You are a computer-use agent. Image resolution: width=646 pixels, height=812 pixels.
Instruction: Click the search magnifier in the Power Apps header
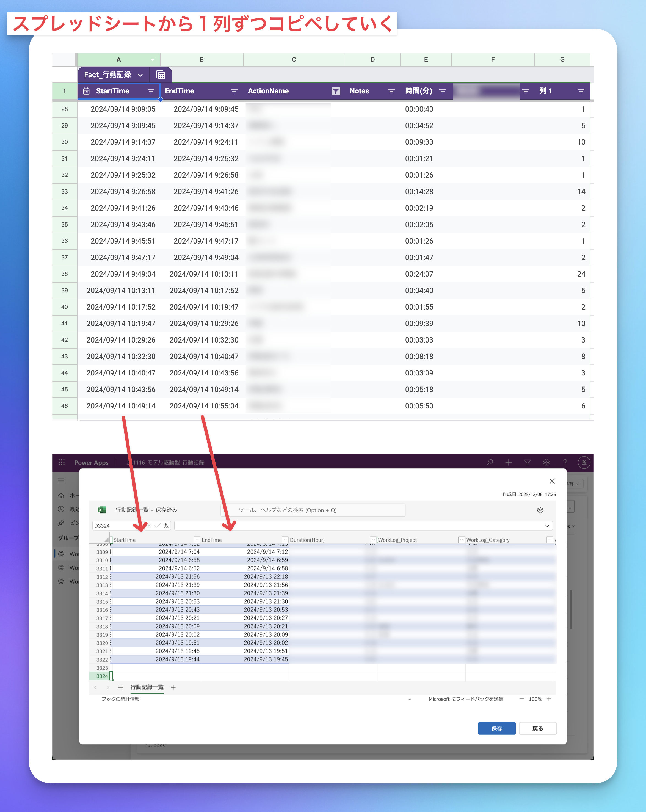tap(490, 462)
